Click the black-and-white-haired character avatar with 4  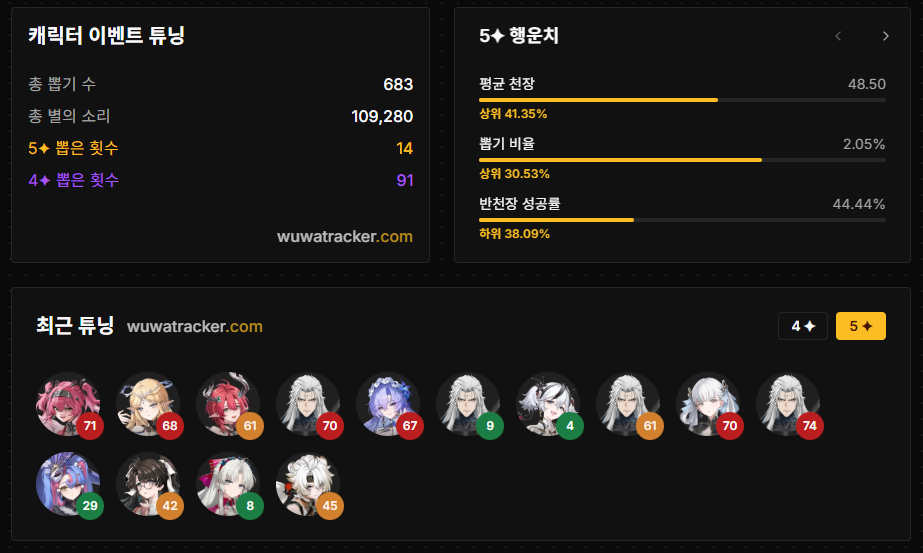coord(548,404)
